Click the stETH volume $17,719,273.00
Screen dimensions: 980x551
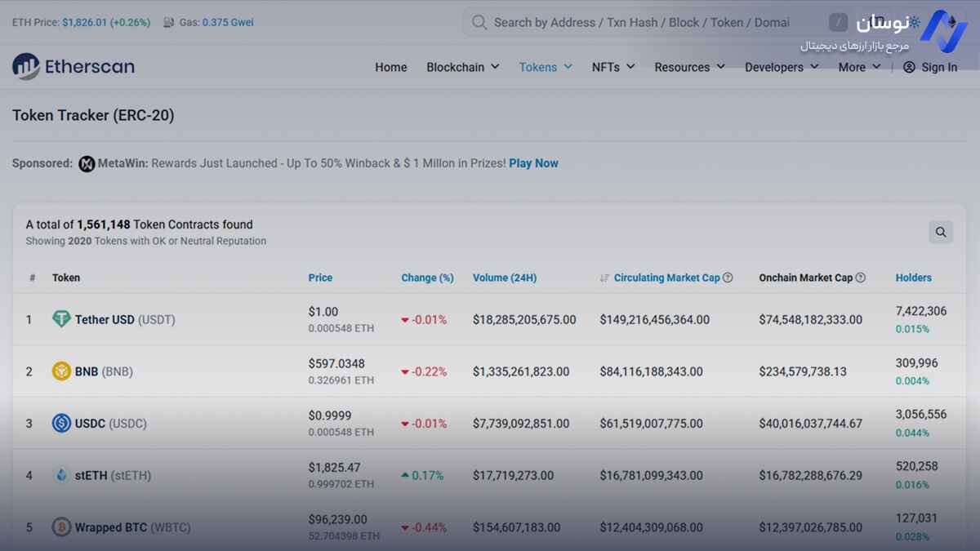(x=513, y=475)
